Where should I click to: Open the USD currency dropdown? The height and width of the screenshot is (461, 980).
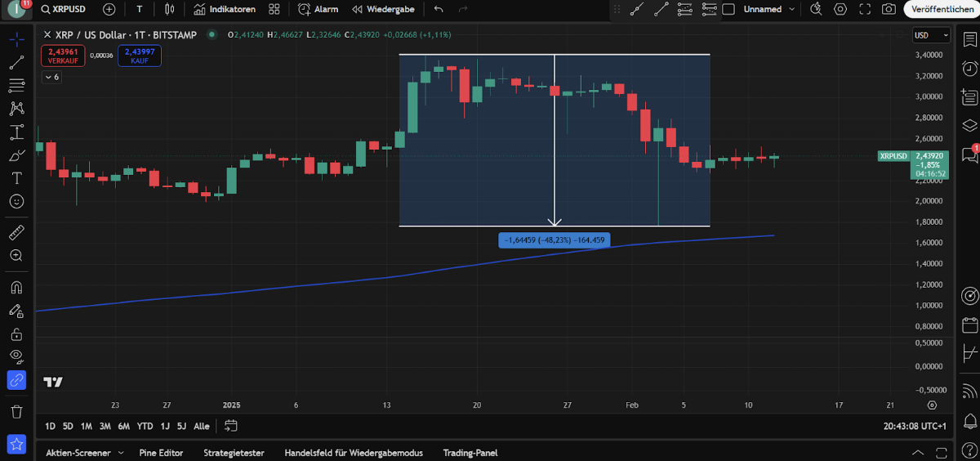(x=931, y=35)
